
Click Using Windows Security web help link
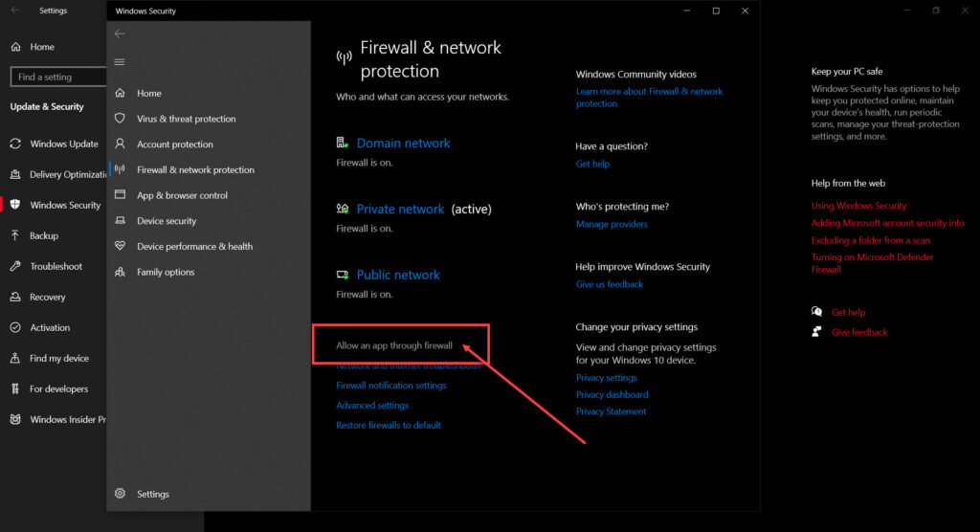[858, 206]
